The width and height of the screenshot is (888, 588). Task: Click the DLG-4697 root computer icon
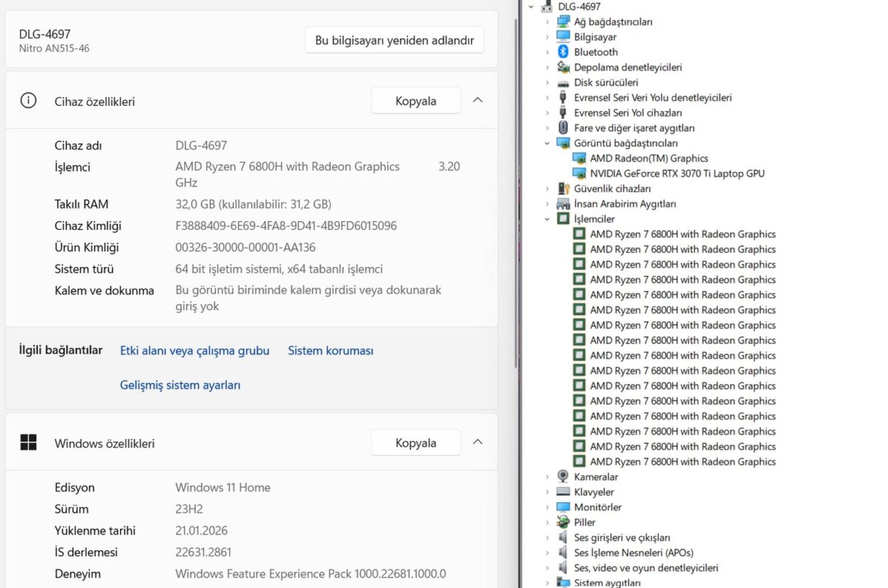[x=547, y=6]
